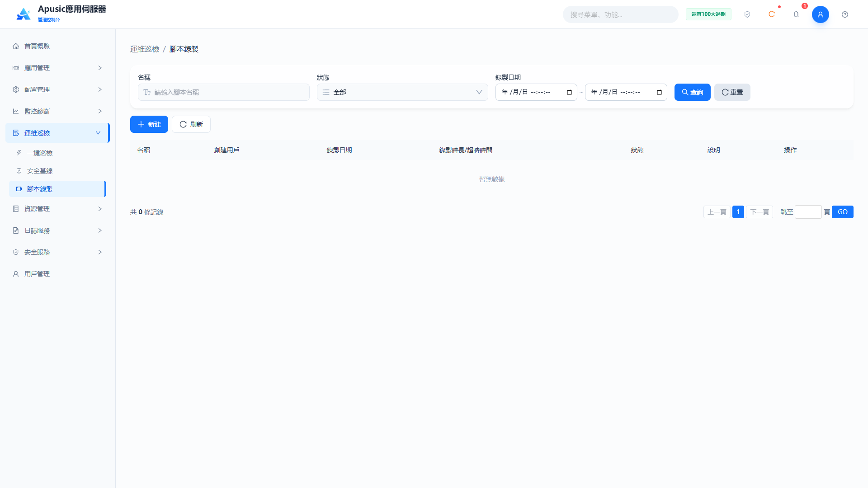Click the 監控診斷 chart icon
This screenshot has width=868, height=488.
click(16, 111)
